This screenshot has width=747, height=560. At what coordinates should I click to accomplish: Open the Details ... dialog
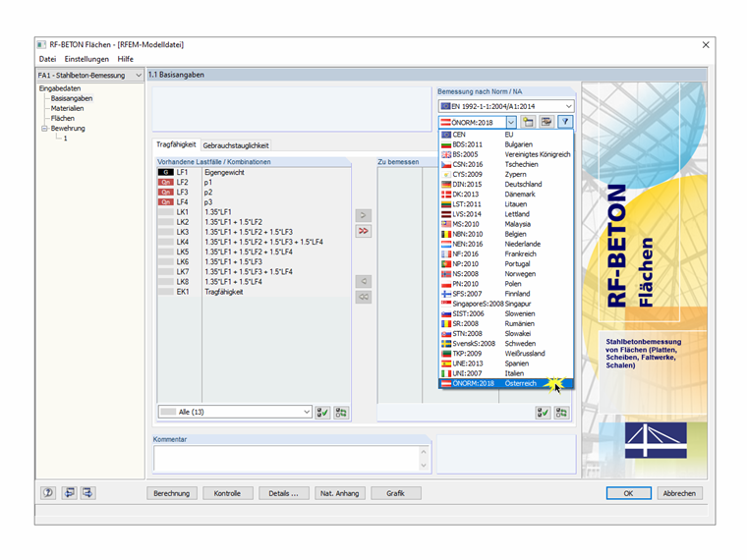tap(283, 493)
